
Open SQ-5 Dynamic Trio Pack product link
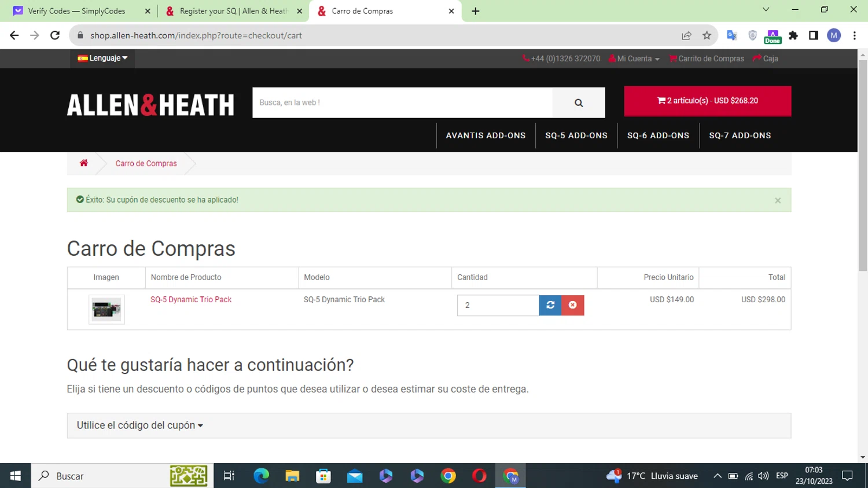click(191, 300)
